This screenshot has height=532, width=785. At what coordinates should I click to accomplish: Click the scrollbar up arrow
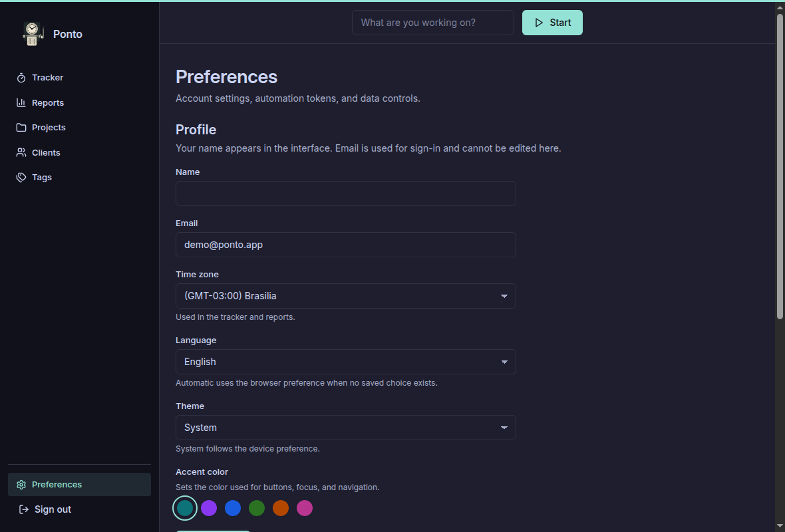[780, 7]
